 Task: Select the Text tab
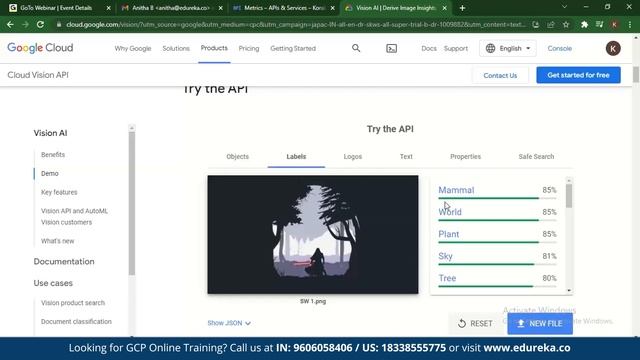pos(406,156)
